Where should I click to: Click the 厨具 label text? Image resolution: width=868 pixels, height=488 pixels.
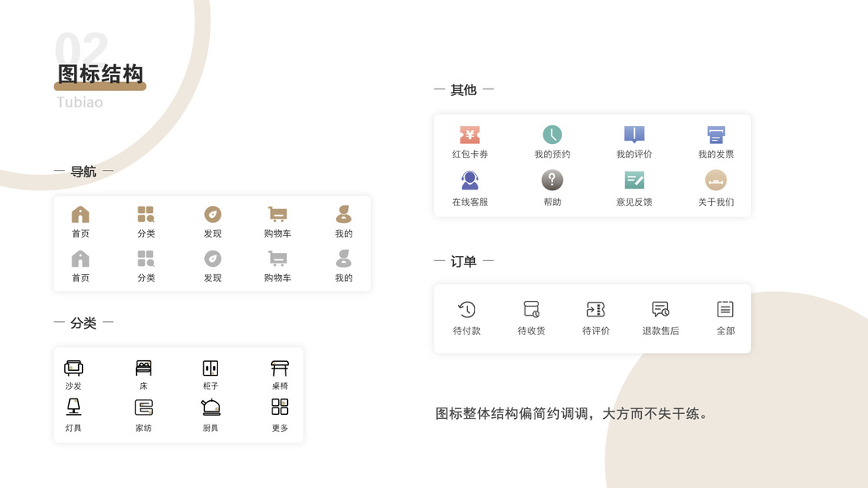pos(211,428)
